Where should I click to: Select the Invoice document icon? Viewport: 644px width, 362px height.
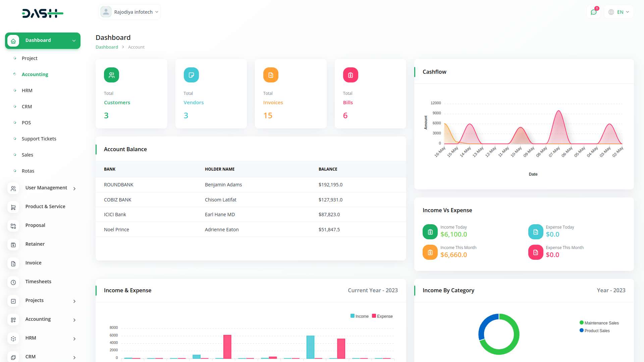pyautogui.click(x=13, y=264)
